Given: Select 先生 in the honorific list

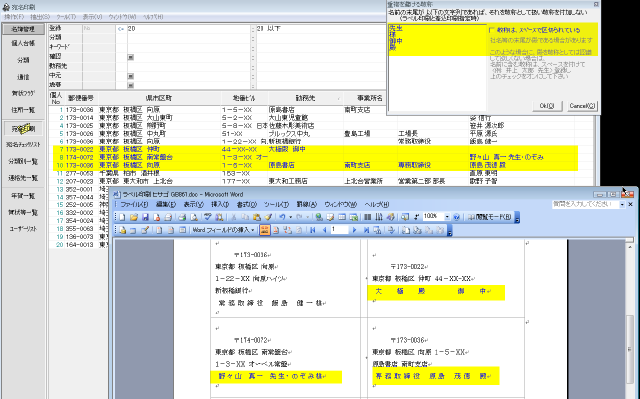Looking at the screenshot, I should click(x=396, y=28).
